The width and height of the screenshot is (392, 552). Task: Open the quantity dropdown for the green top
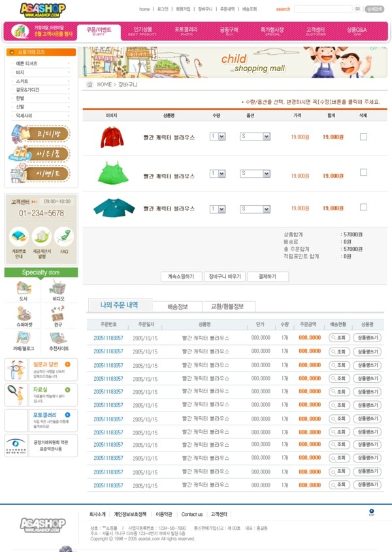point(218,174)
